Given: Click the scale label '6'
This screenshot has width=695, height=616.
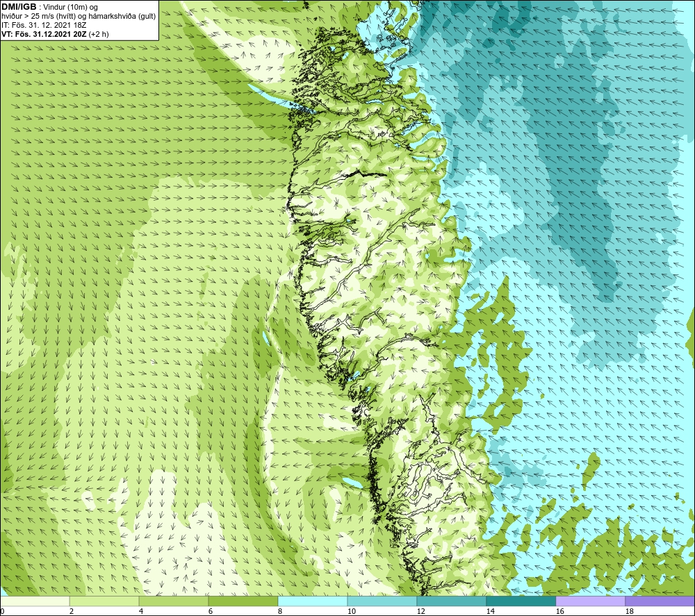Looking at the screenshot, I should pyautogui.click(x=211, y=611).
